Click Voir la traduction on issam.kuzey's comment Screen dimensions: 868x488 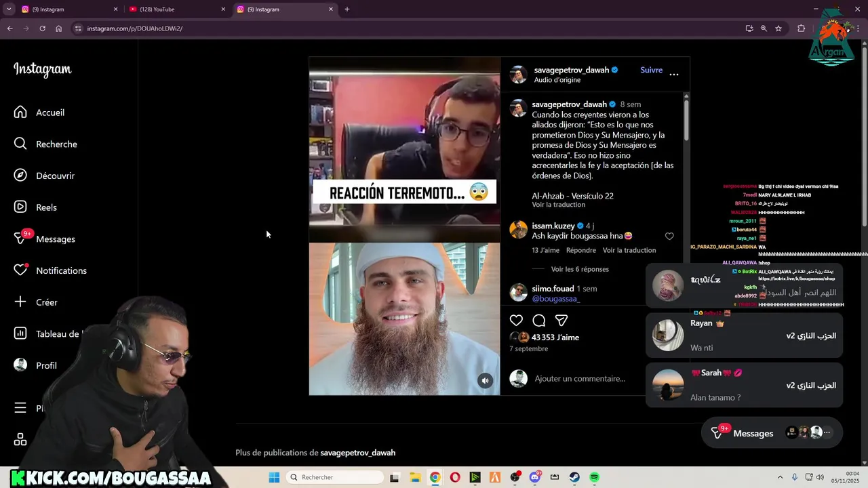coord(629,250)
